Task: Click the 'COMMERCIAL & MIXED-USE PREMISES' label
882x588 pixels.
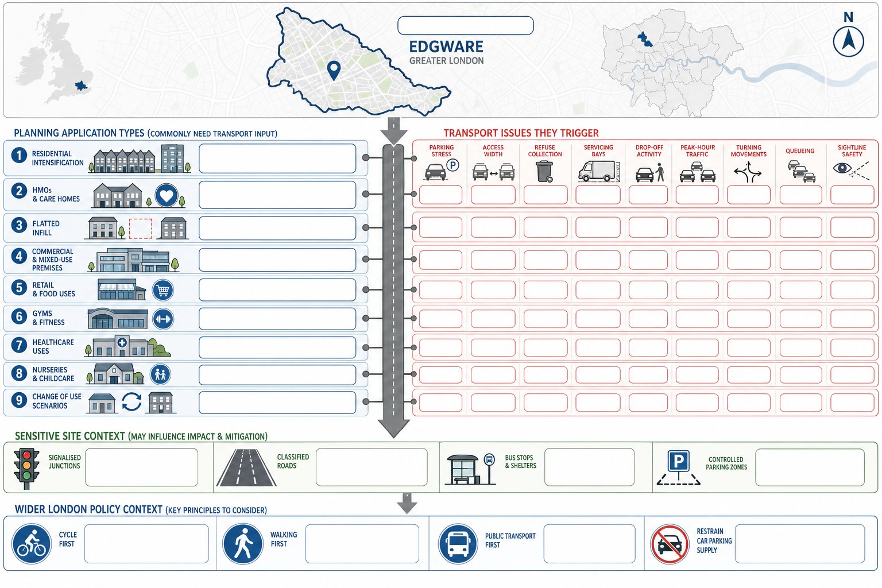Action: click(52, 260)
